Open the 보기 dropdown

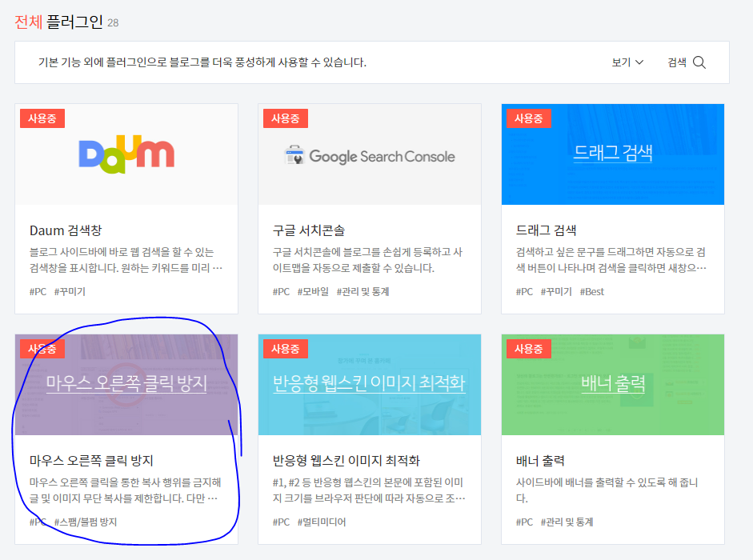627,62
